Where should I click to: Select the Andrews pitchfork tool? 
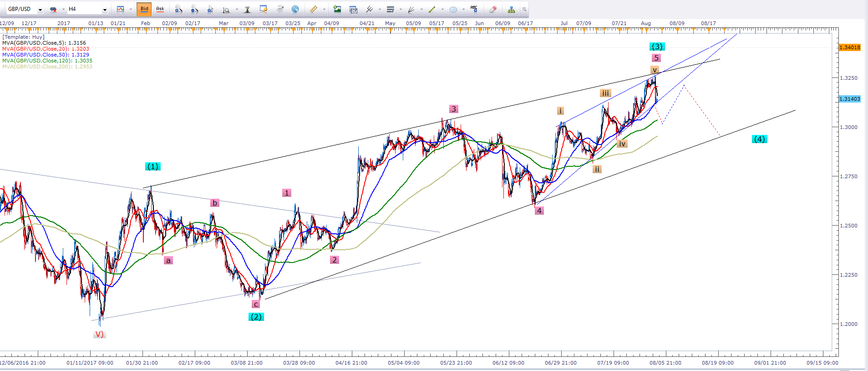370,9
